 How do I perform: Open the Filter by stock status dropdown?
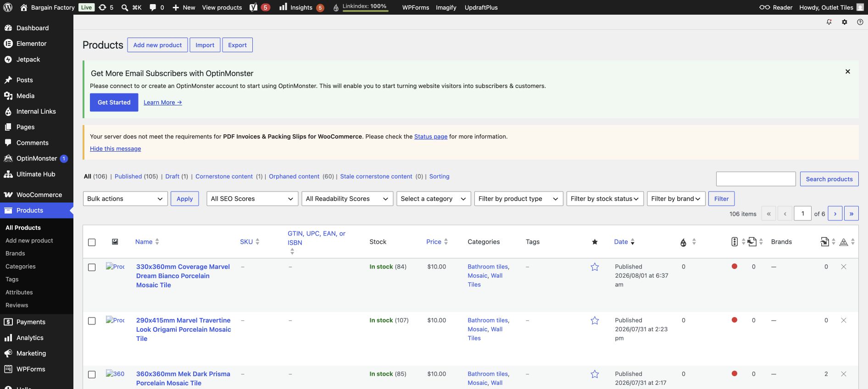pos(605,198)
